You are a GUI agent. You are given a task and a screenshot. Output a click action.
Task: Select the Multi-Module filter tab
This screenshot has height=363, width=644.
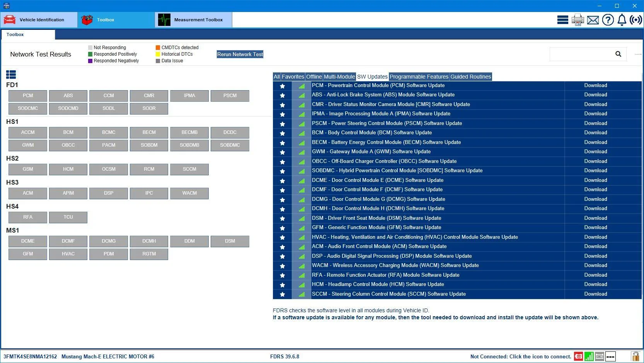tap(339, 77)
